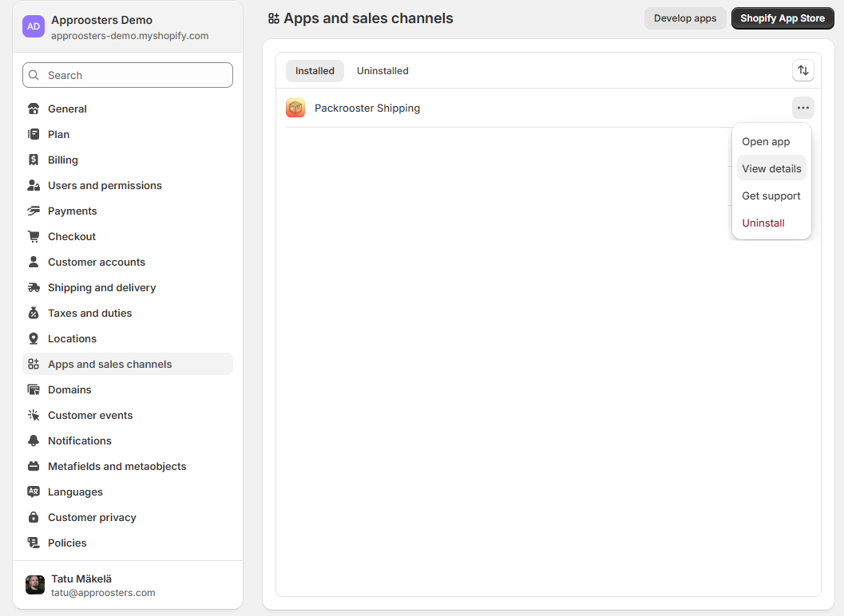Click the Packrooster Shipping app icon
The width and height of the screenshot is (844, 616).
pos(295,108)
